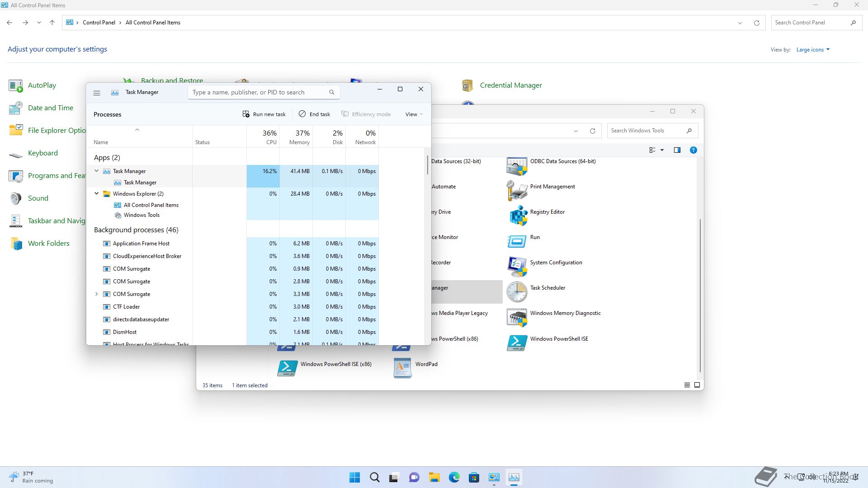Open System Configuration in Windows Tools

tap(544, 267)
